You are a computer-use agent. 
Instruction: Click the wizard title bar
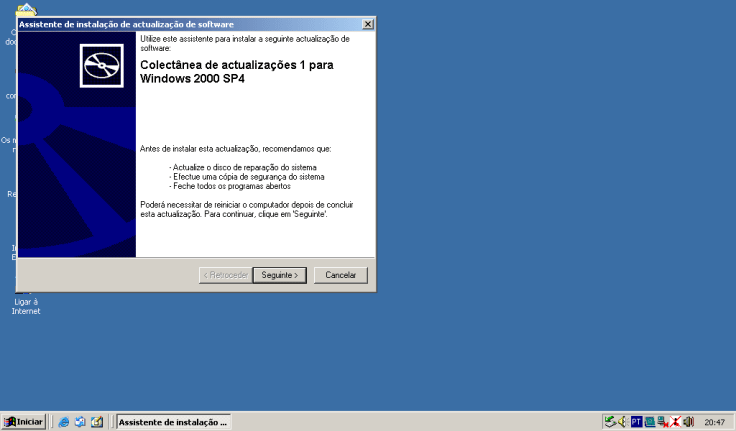(x=180, y=24)
